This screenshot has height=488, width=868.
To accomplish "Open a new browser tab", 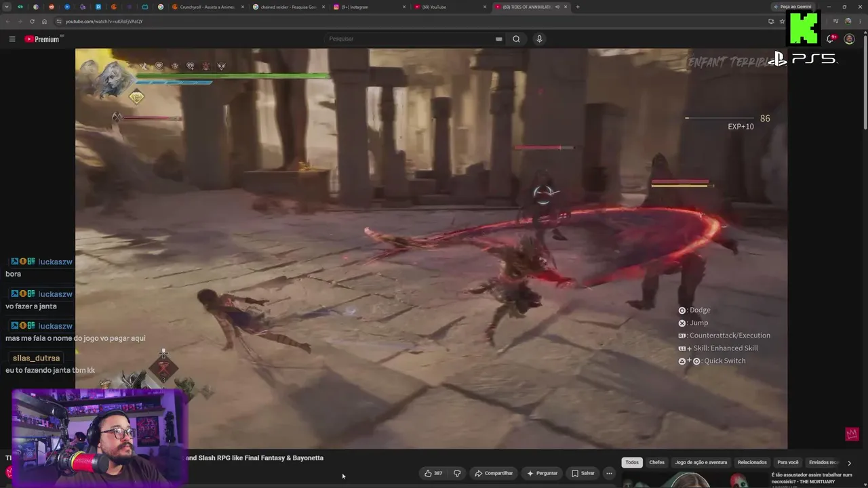I will point(578,7).
